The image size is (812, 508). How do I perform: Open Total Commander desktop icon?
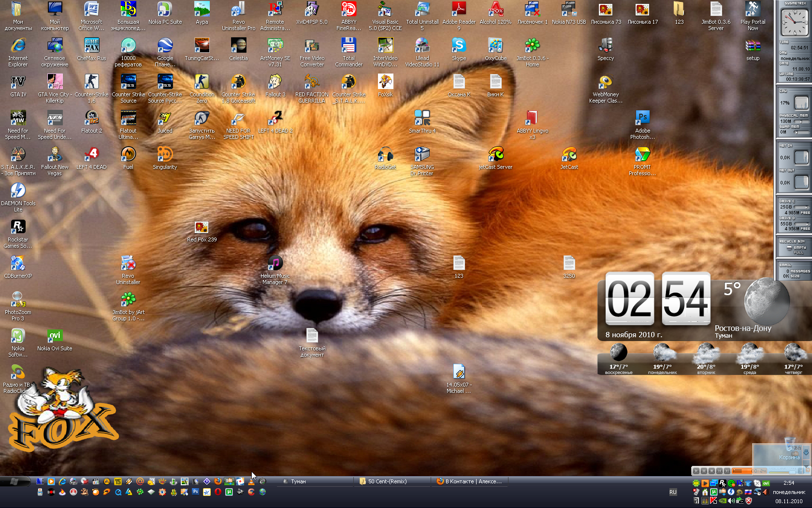348,46
